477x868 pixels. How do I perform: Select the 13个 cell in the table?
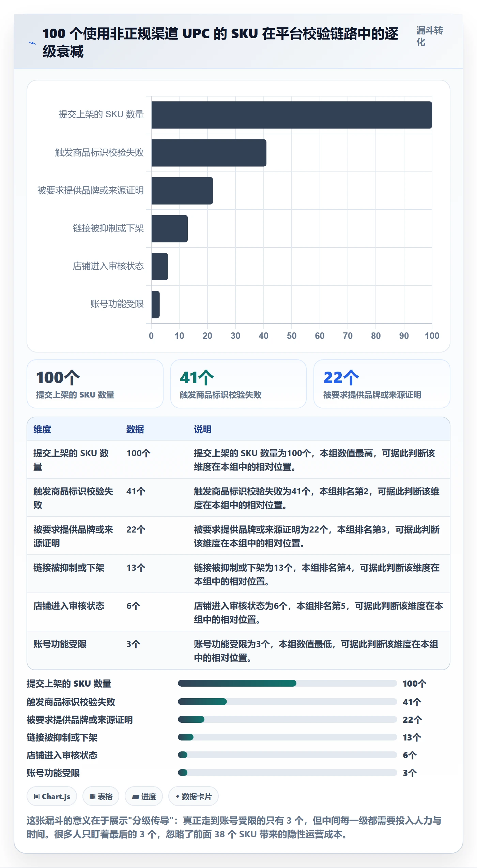136,568
